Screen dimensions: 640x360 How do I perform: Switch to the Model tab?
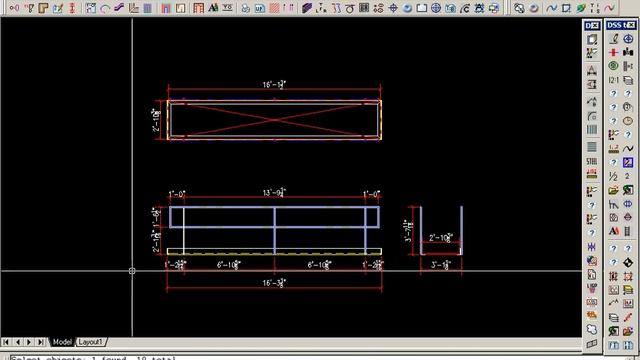tap(62, 342)
